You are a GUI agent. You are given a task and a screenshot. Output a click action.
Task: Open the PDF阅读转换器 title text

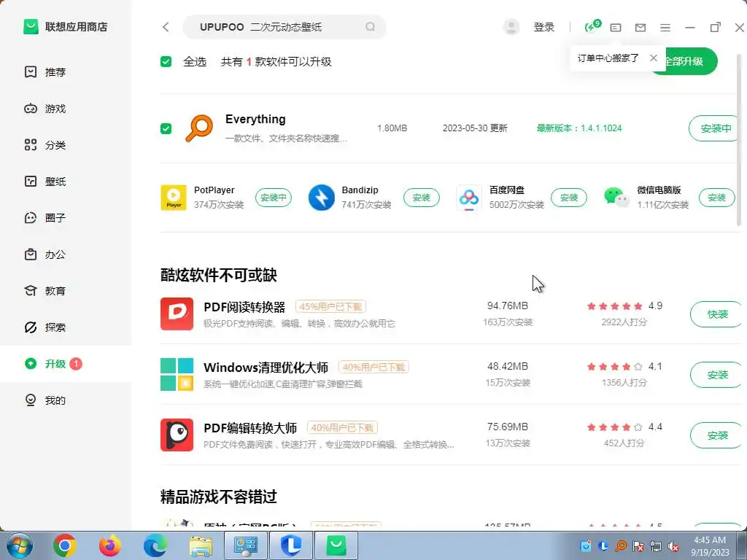244,307
